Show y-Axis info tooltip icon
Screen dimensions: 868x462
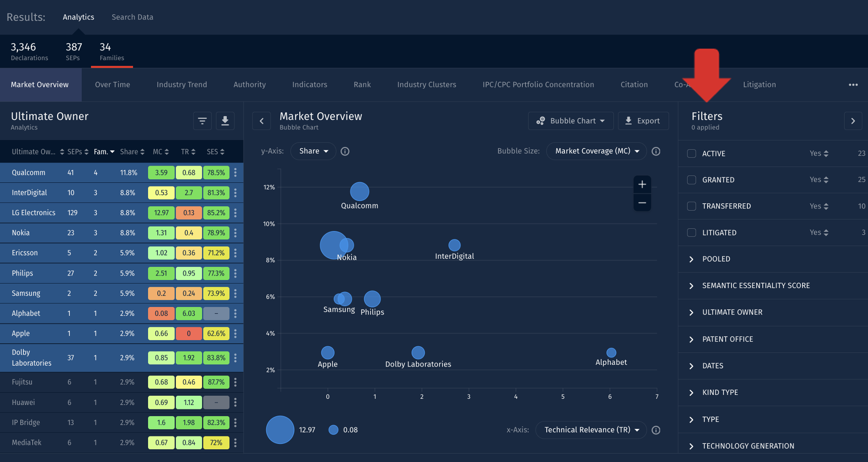(x=345, y=151)
